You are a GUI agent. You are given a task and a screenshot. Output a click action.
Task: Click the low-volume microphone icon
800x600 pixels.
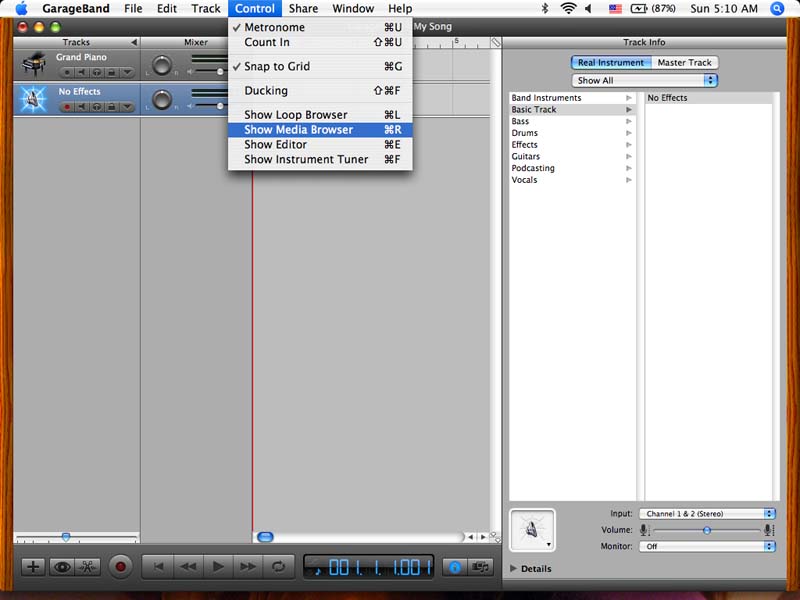pos(644,530)
